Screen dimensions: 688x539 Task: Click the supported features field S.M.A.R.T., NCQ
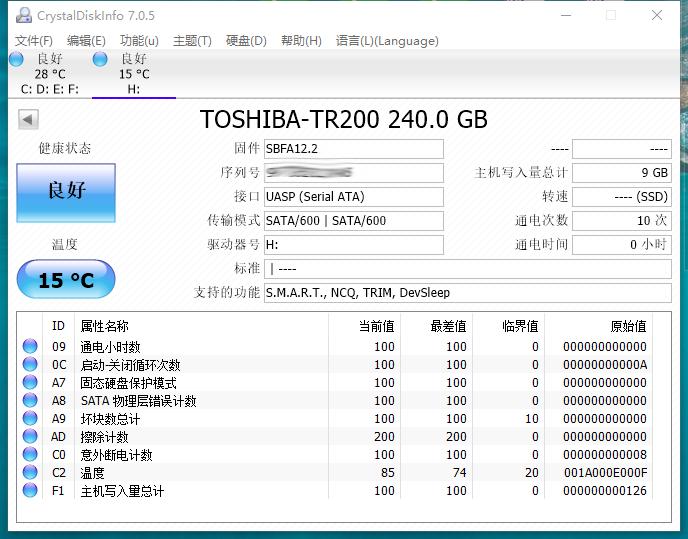468,293
